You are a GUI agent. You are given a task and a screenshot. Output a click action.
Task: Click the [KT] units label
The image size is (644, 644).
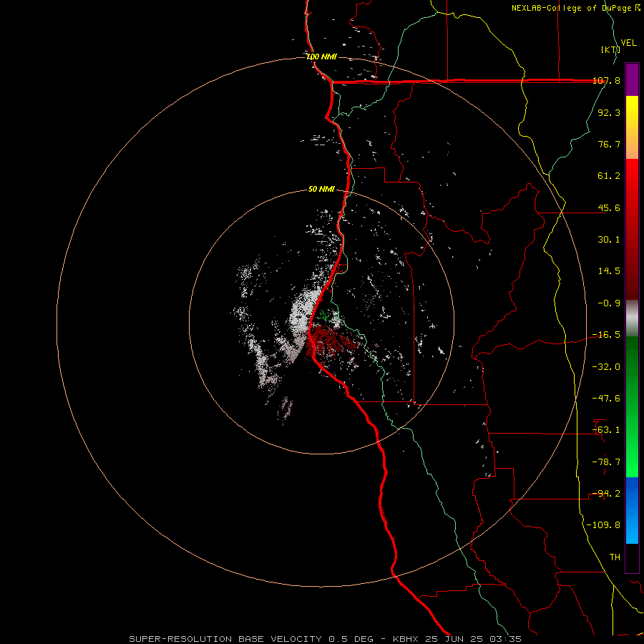(610, 49)
